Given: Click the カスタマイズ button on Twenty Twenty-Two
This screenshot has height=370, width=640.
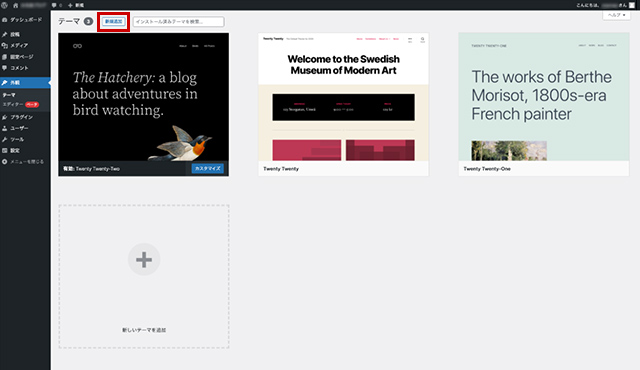Looking at the screenshot, I should pyautogui.click(x=208, y=168).
